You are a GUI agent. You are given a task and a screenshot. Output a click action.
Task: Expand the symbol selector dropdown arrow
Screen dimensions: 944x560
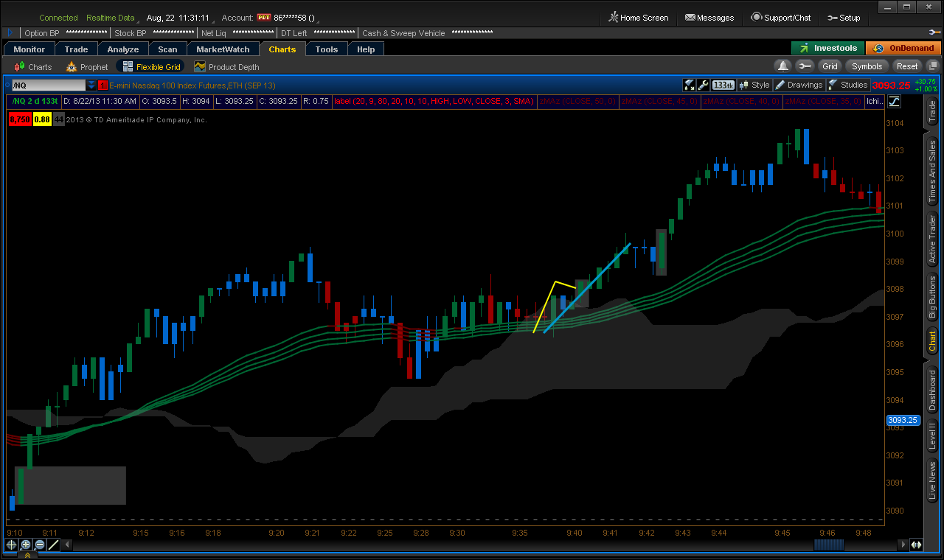(x=91, y=85)
